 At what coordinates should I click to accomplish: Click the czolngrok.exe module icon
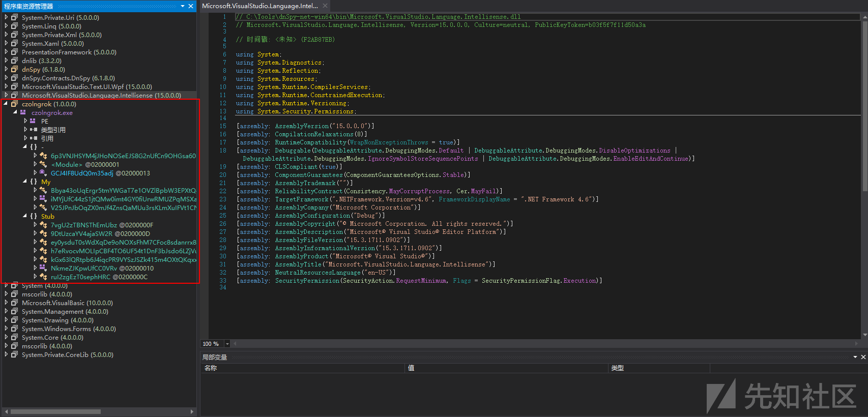tap(23, 112)
